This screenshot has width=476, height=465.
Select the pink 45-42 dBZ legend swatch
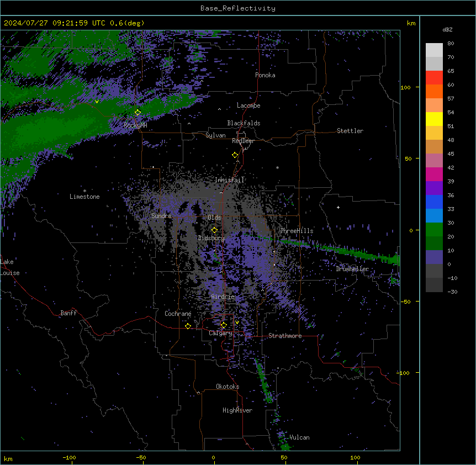point(434,161)
